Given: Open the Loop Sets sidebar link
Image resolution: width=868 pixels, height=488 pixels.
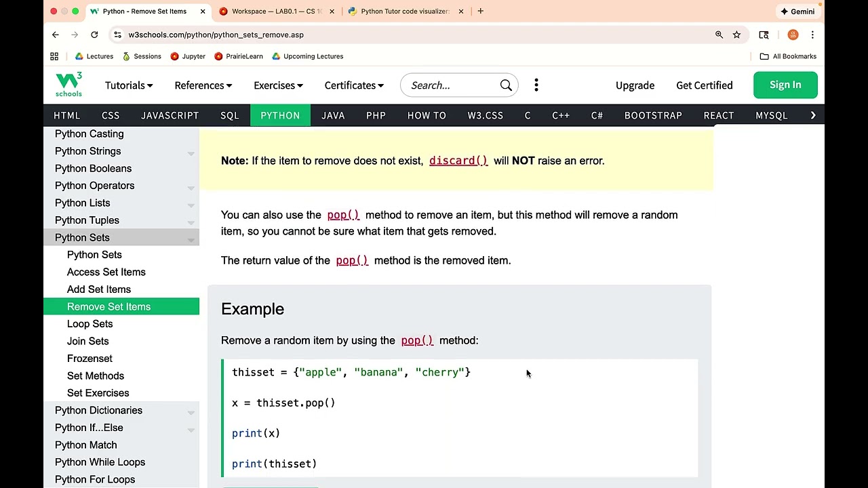Looking at the screenshot, I should (90, 324).
